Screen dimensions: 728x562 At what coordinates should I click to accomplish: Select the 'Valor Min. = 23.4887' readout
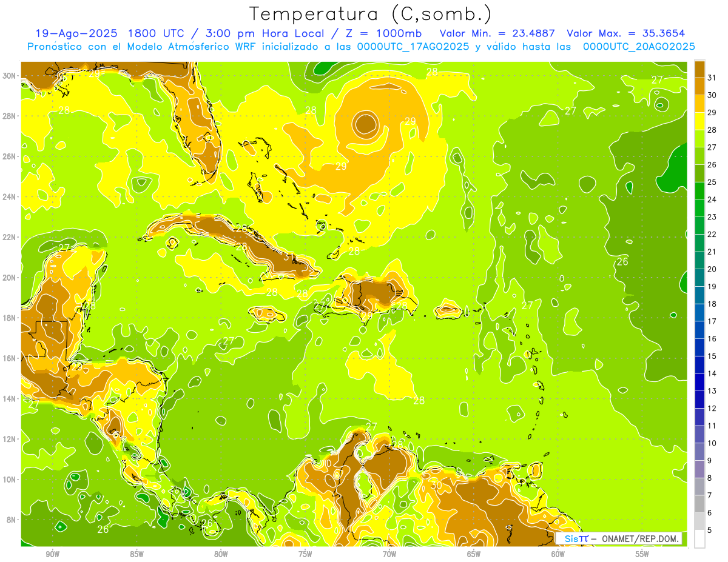pyautogui.click(x=497, y=33)
